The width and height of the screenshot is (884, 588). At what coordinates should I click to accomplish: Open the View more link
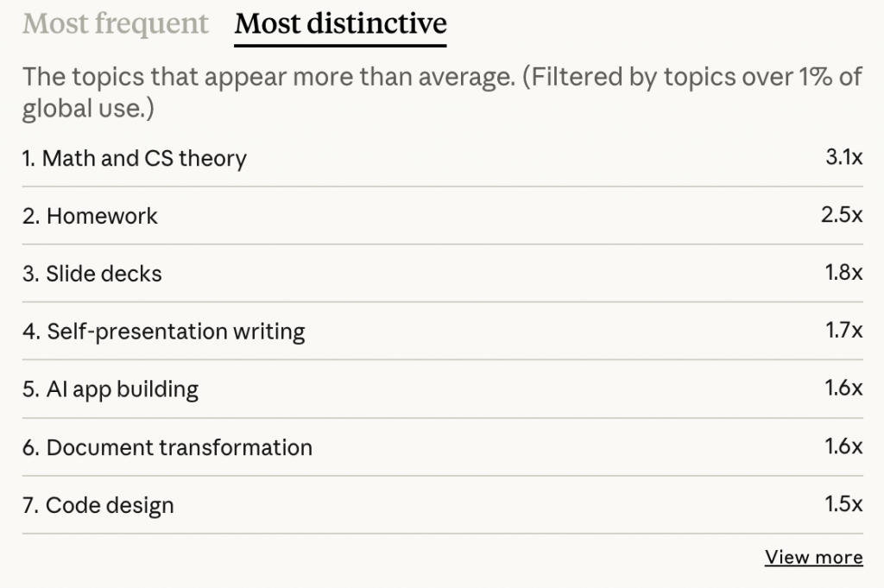[x=813, y=557]
